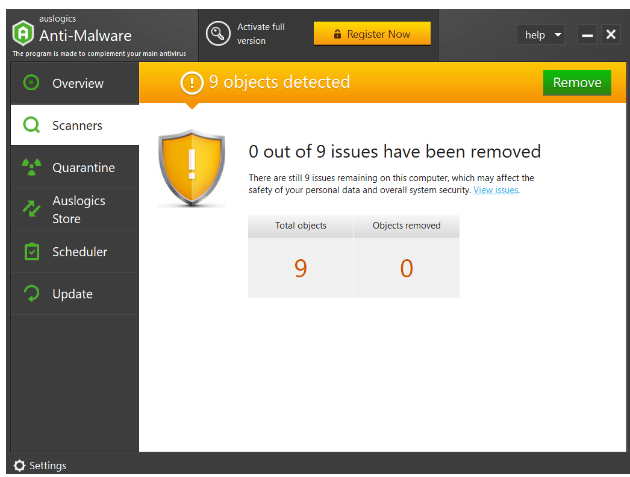Open Settings at the bottom
Viewport: 630px width, 477px height.
(x=40, y=465)
